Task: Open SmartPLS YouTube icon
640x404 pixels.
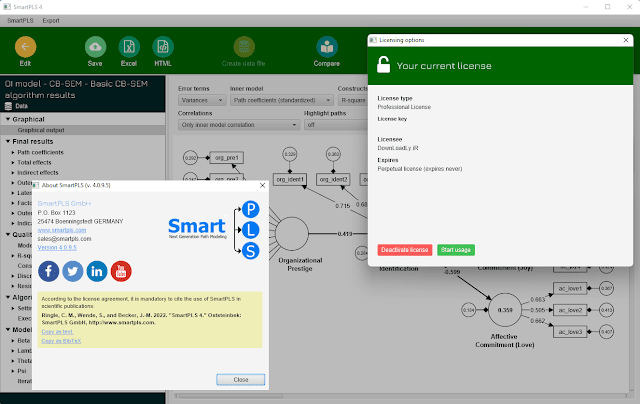Action: 121,271
